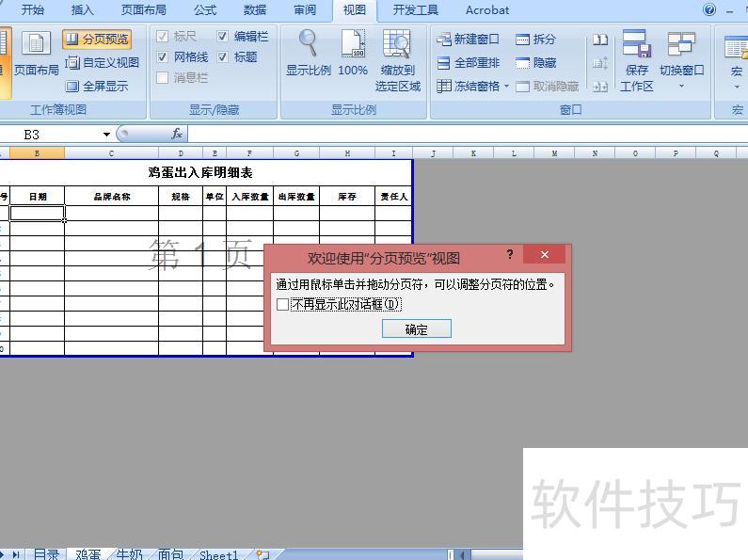The image size is (748, 560).
Task: Reset zoom to 100%
Action: pos(353,54)
